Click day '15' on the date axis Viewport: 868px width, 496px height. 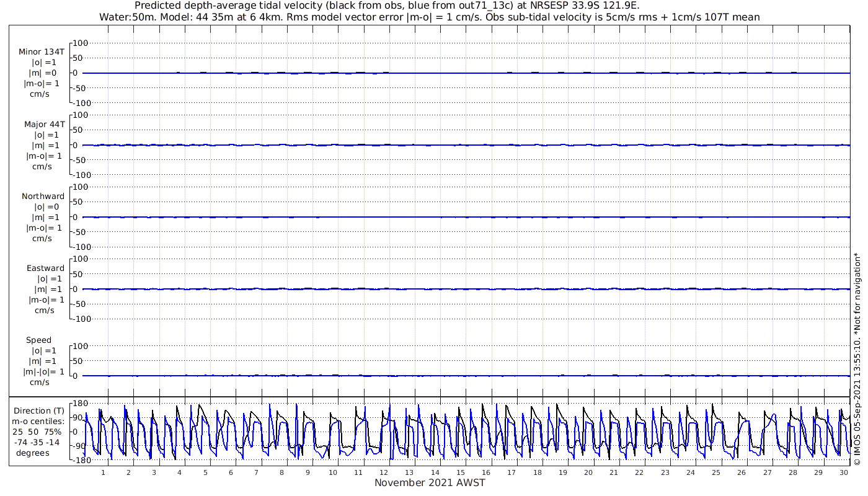461,472
